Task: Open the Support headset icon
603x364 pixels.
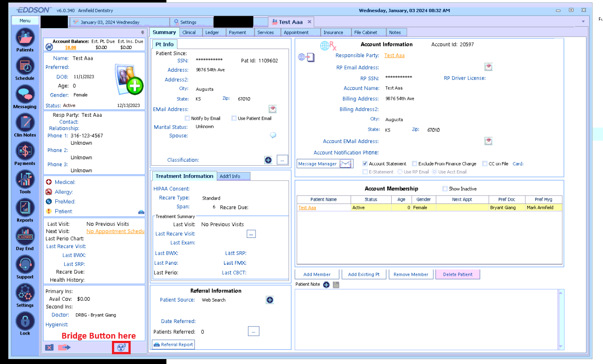Action: click(25, 264)
